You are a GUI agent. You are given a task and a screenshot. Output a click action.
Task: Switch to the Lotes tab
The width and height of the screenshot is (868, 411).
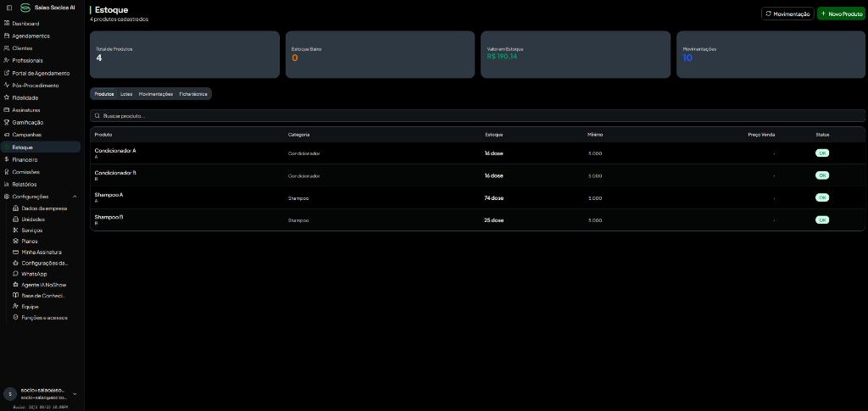click(126, 94)
